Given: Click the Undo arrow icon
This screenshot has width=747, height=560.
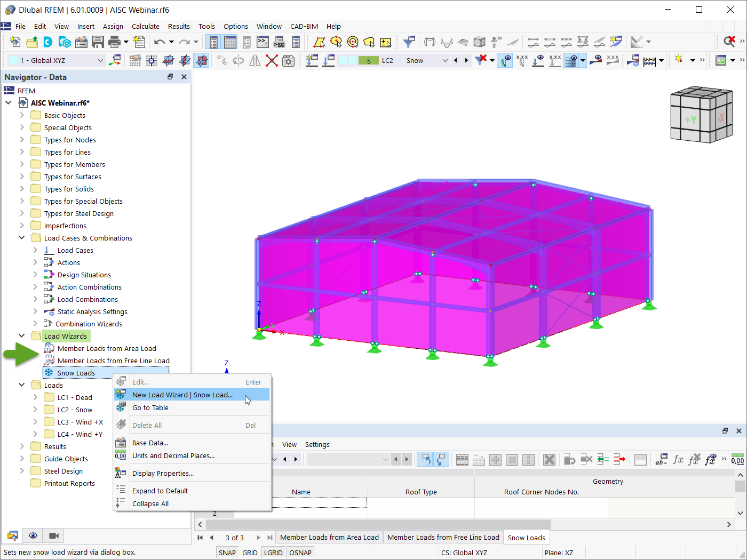Looking at the screenshot, I should coord(159,42).
